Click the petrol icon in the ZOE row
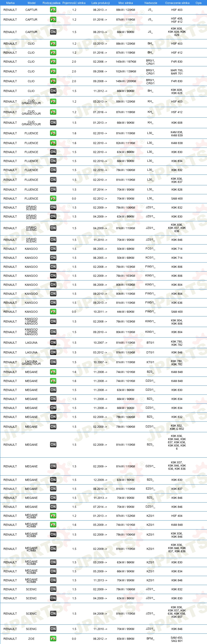Screen dimensions: 207x644 pyautogui.click(x=53, y=639)
